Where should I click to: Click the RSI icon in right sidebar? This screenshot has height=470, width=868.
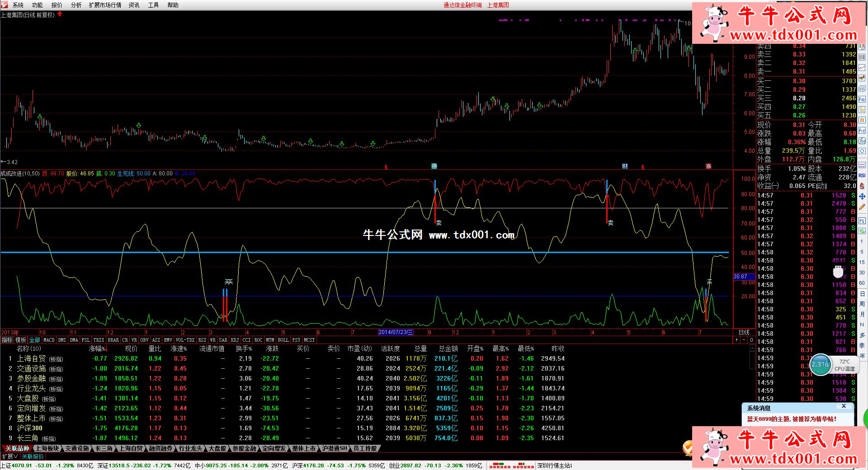pos(862,175)
